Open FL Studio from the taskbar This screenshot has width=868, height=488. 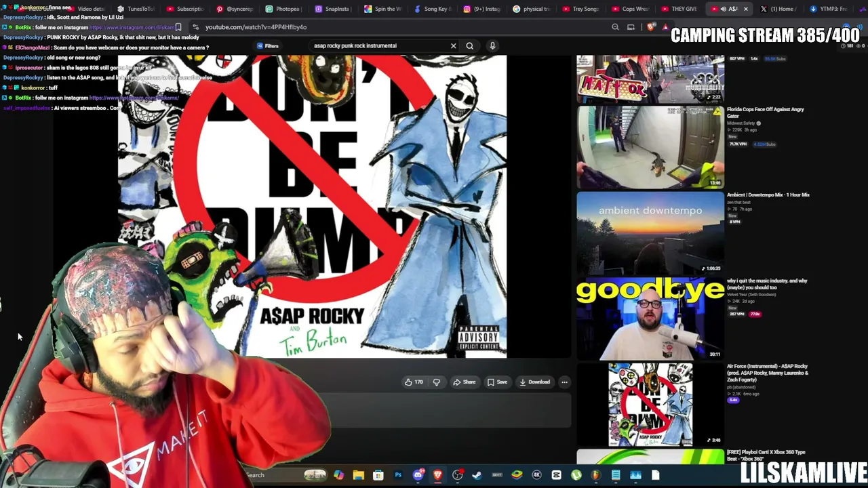point(595,475)
